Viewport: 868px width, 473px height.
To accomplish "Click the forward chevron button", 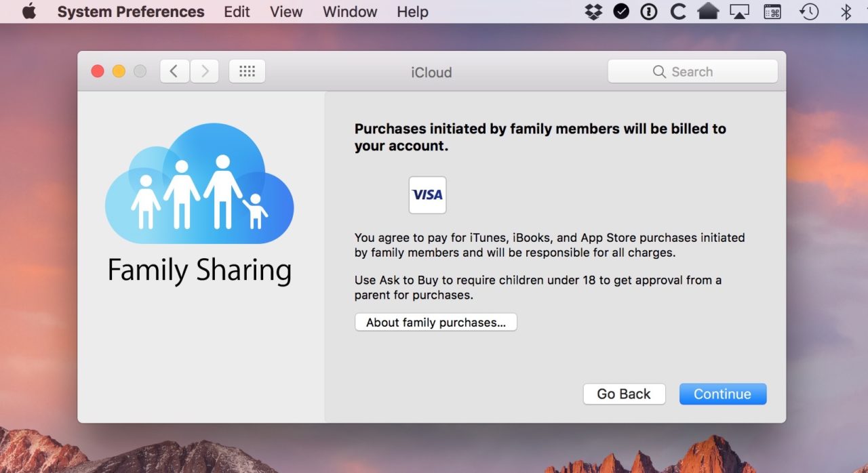I will coord(204,71).
